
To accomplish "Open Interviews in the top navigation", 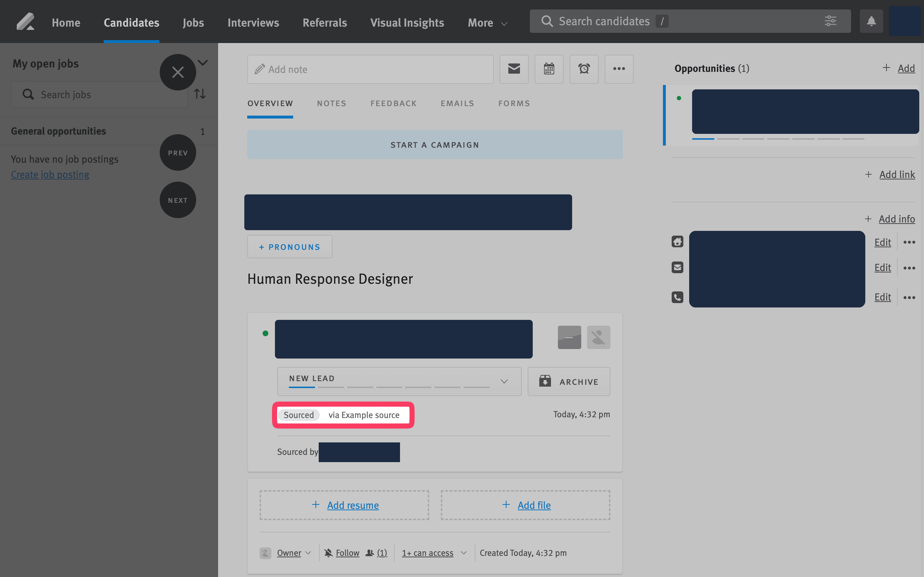I will point(253,23).
